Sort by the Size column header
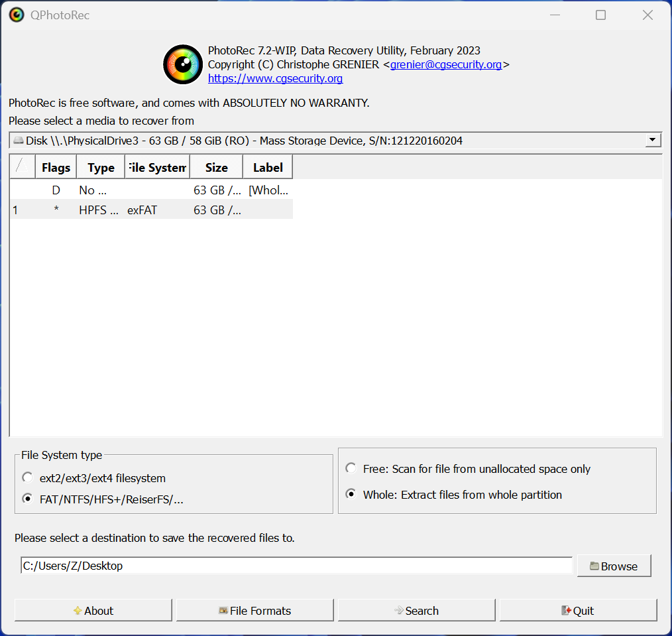Viewport: 672px width, 636px height. [x=217, y=167]
